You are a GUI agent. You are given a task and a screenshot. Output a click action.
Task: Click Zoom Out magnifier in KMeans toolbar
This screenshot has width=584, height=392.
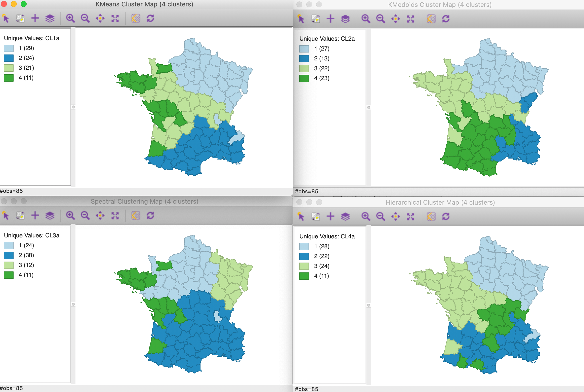[85, 18]
